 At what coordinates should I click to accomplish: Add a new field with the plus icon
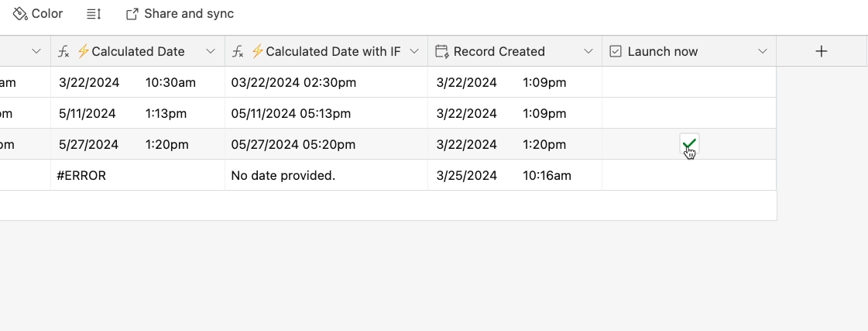[822, 52]
